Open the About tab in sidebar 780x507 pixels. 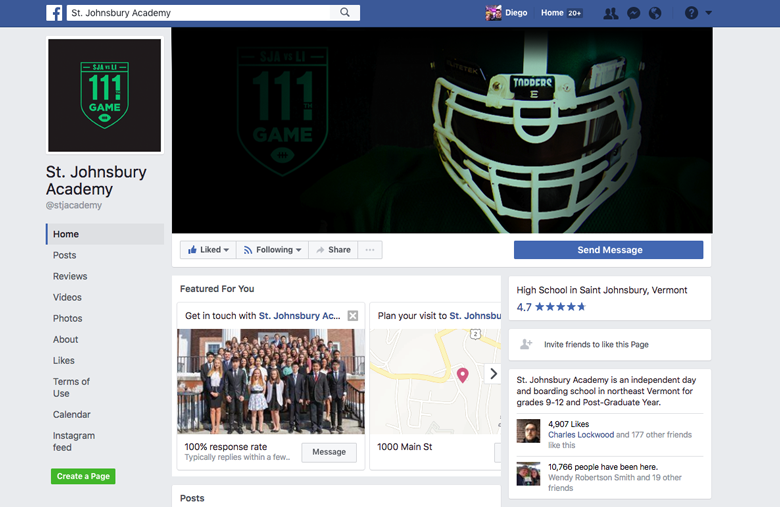(x=66, y=339)
